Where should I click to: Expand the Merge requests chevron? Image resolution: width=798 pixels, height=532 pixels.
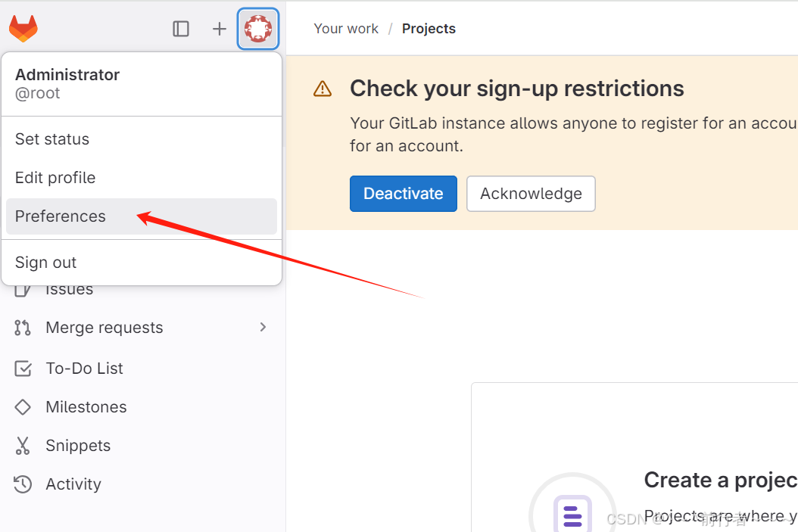[x=263, y=327]
